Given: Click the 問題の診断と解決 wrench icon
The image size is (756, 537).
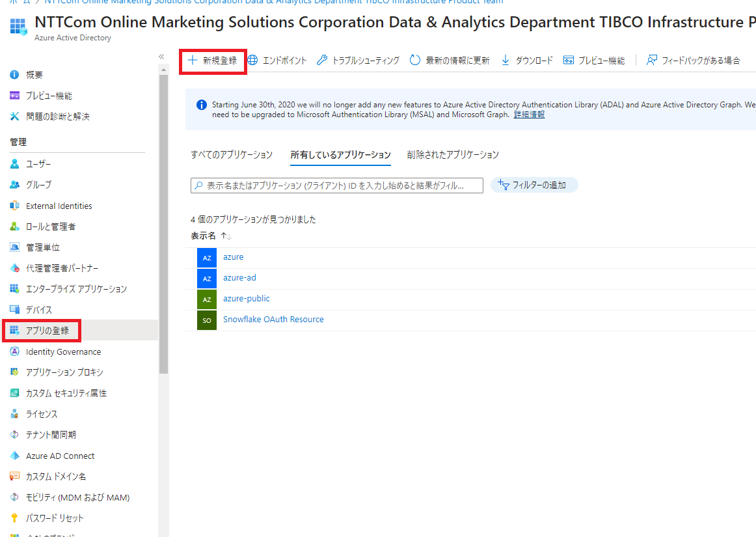Looking at the screenshot, I should point(14,117).
